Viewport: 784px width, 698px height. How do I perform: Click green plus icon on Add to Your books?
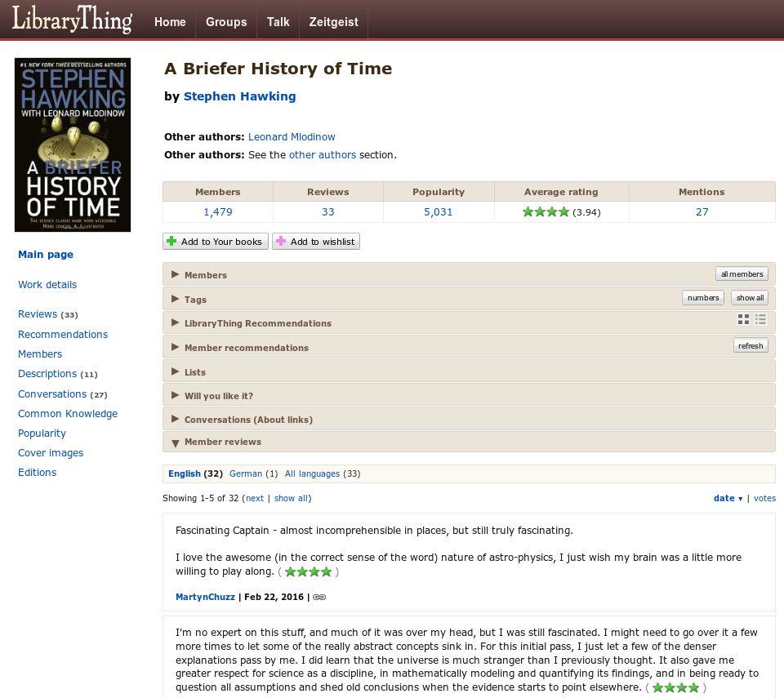[x=171, y=241]
